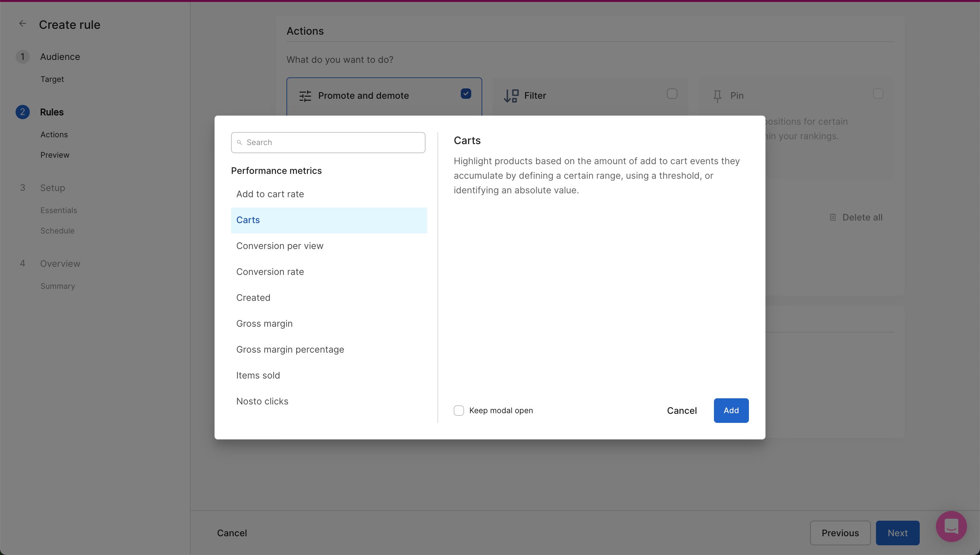Click Cancel in the metrics modal
Screen dimensions: 980x555
682,411
